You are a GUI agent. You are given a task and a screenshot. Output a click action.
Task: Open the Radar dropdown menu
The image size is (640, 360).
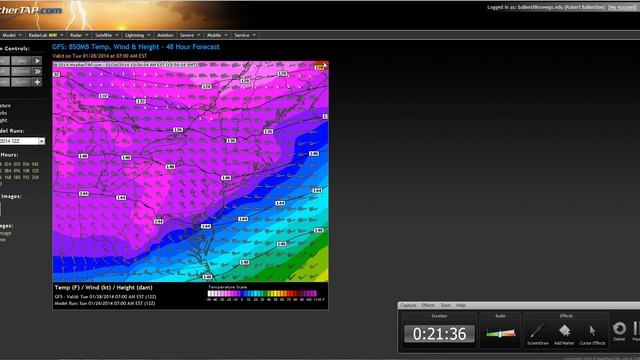point(79,35)
